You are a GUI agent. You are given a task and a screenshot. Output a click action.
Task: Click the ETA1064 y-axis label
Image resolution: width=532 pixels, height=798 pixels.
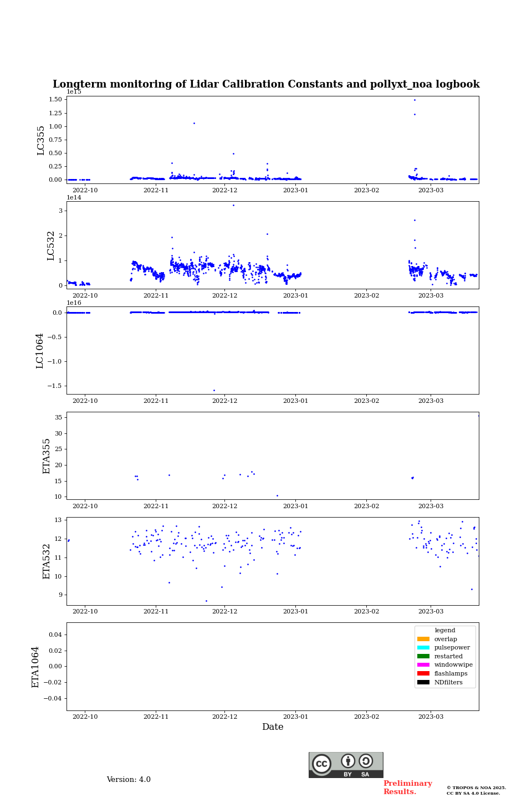click(35, 667)
